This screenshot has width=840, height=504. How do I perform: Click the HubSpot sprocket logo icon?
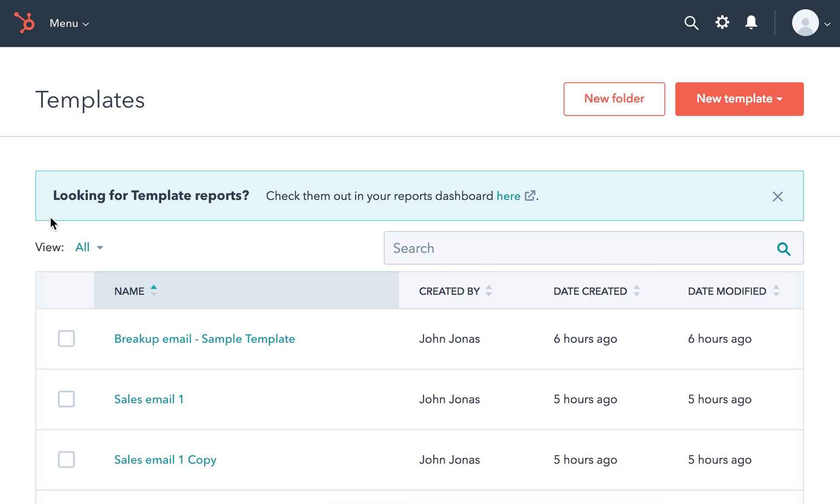23,22
